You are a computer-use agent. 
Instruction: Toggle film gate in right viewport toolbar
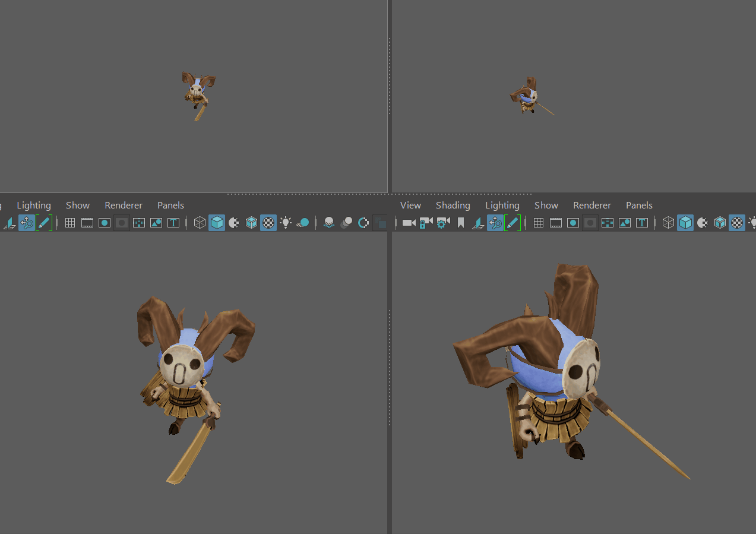pos(556,223)
